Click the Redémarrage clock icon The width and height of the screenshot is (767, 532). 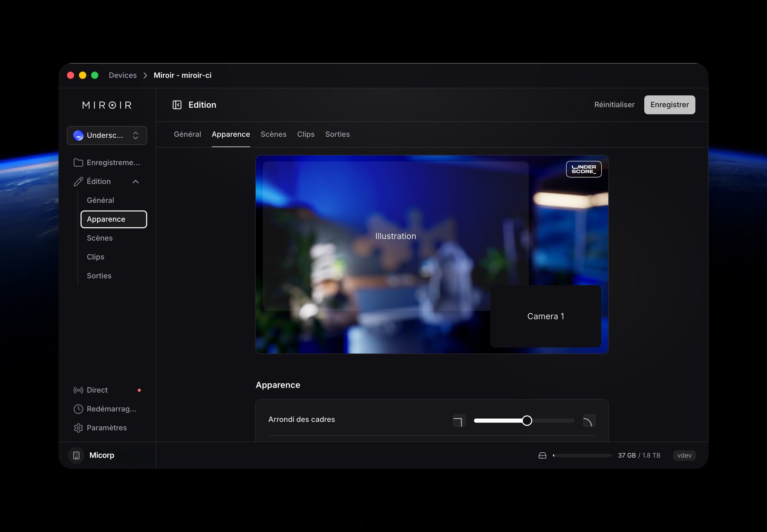pos(78,409)
